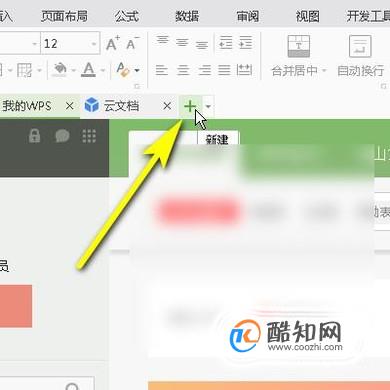390x390 pixels.
Task: Center text horizontally in the cell
Action: (183, 70)
